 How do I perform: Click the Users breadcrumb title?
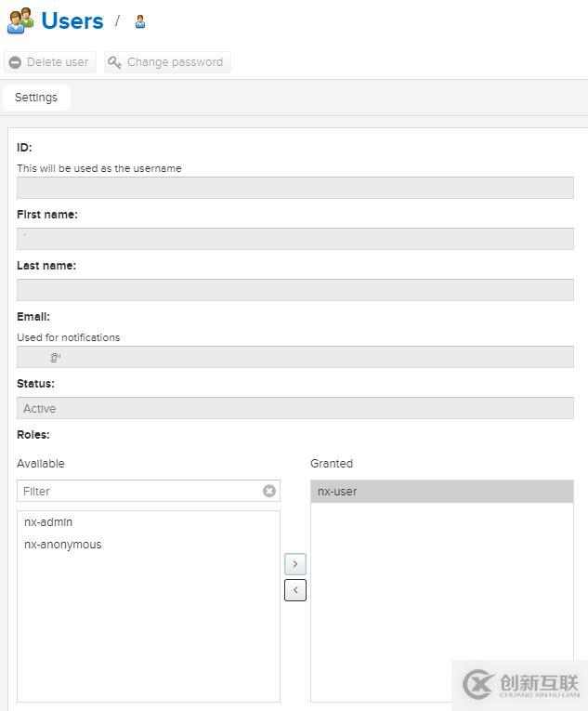click(x=72, y=20)
